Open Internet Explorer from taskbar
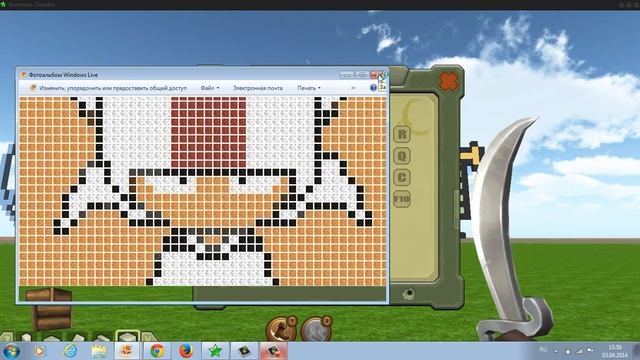This screenshot has height=360, width=640. 70,351
